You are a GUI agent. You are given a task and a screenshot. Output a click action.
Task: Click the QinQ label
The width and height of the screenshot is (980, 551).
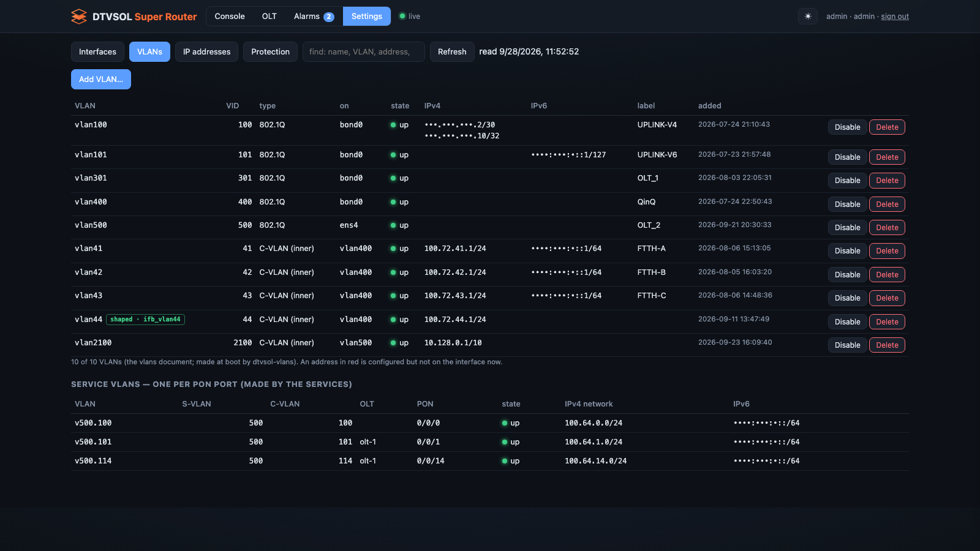pyautogui.click(x=646, y=202)
